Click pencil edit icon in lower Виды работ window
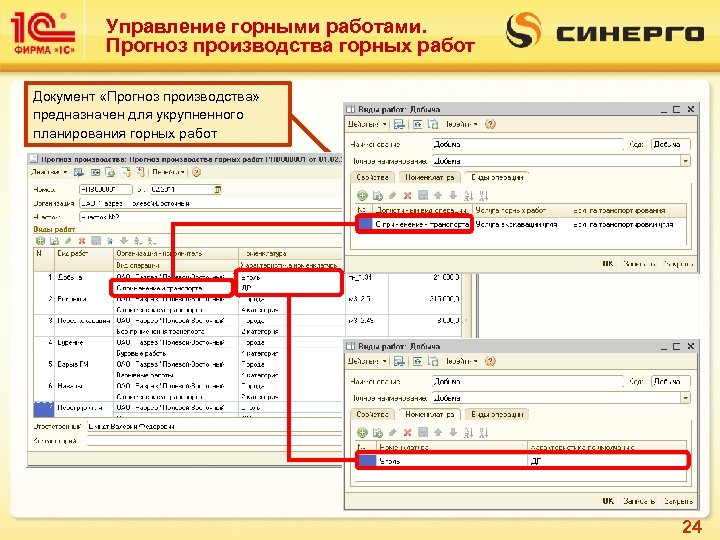The height and width of the screenshot is (540, 720). [392, 433]
